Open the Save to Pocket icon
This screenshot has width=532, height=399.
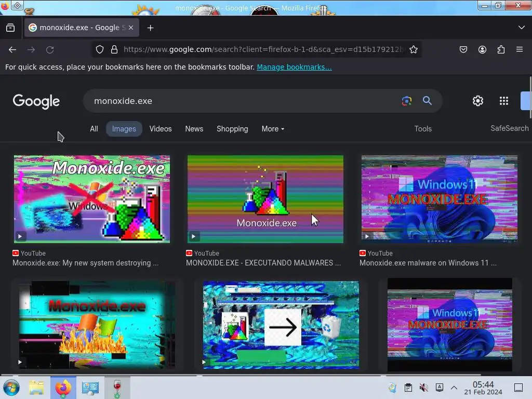(x=463, y=49)
